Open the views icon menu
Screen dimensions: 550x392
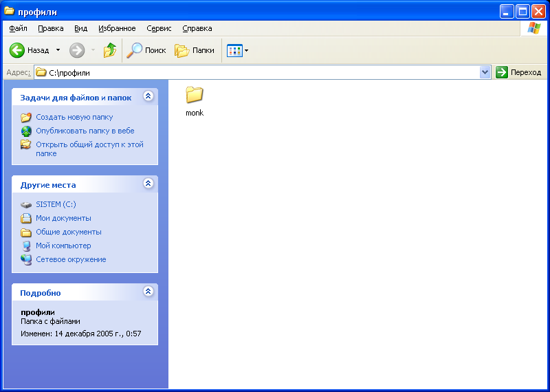[x=234, y=50]
